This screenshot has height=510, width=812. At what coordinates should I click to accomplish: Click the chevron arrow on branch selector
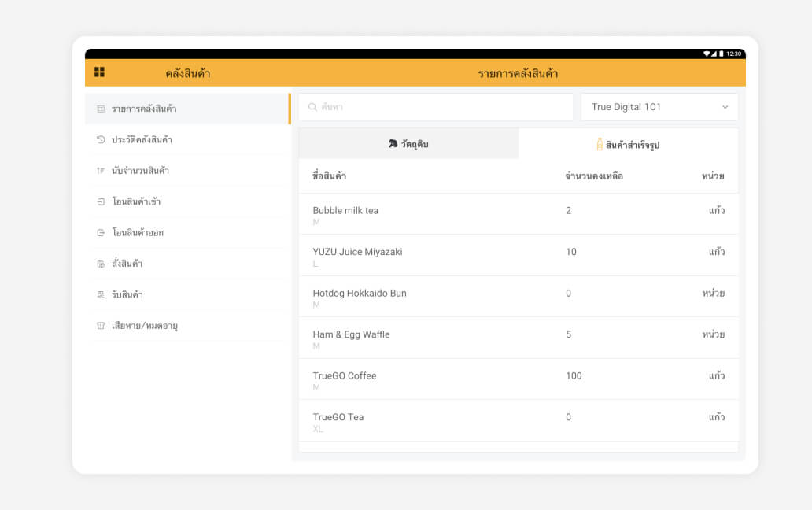(725, 107)
